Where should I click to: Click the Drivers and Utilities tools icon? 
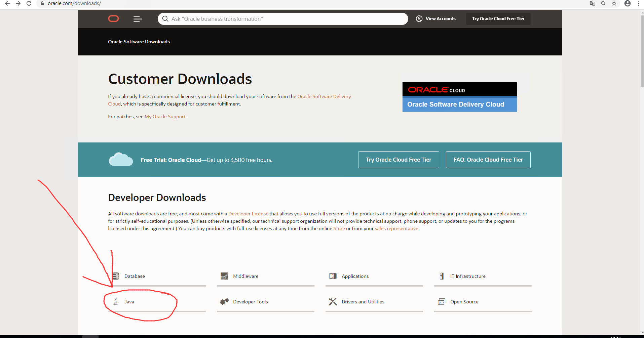(333, 301)
